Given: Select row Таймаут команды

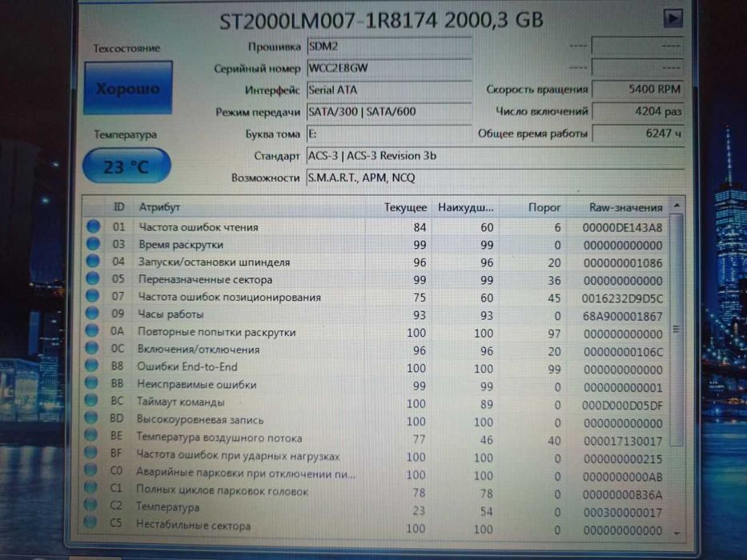Looking at the screenshot, I should (x=376, y=403).
